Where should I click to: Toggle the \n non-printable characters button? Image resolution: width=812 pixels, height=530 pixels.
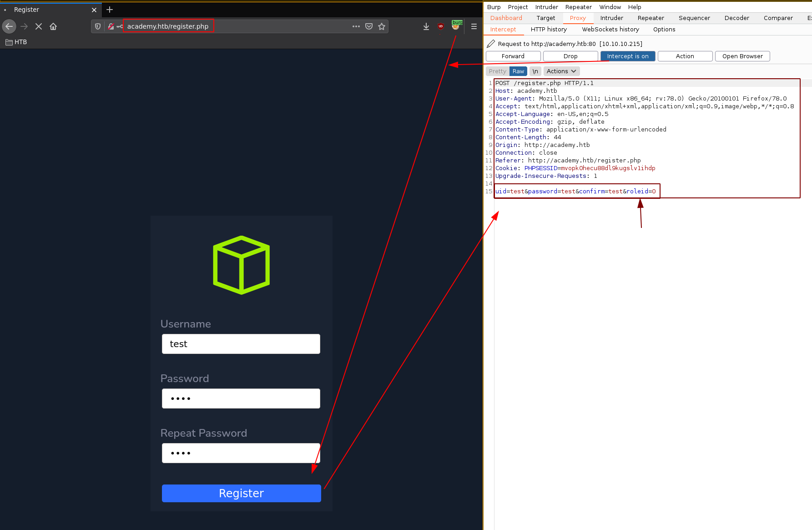pyautogui.click(x=535, y=71)
